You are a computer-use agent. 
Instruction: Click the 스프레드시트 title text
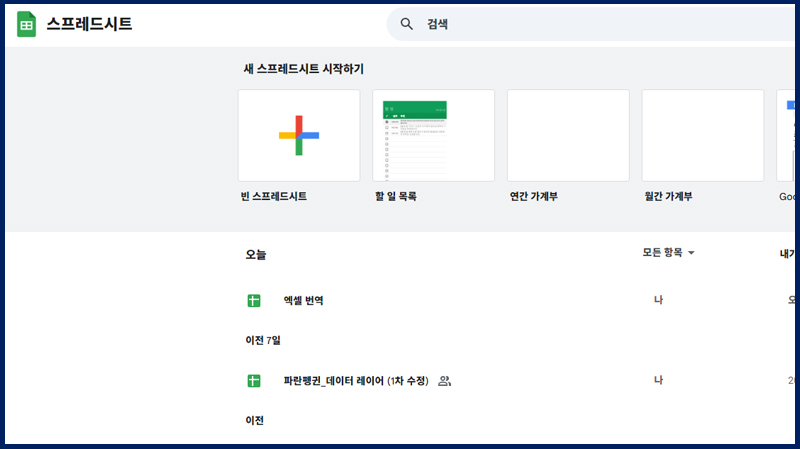point(90,24)
